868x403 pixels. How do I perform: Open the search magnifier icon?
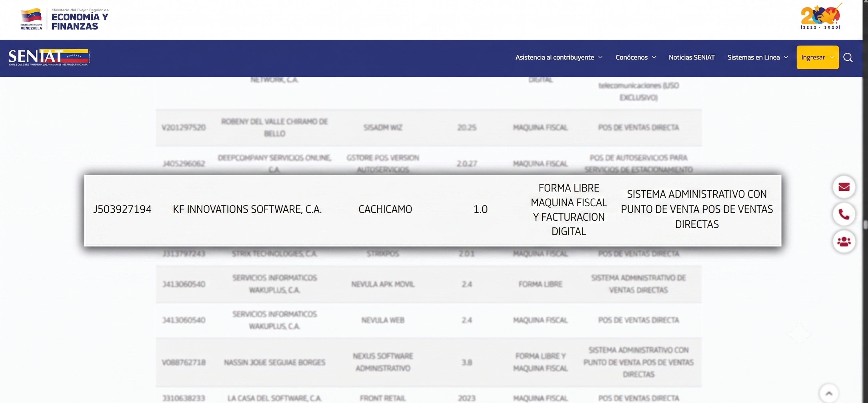click(848, 58)
